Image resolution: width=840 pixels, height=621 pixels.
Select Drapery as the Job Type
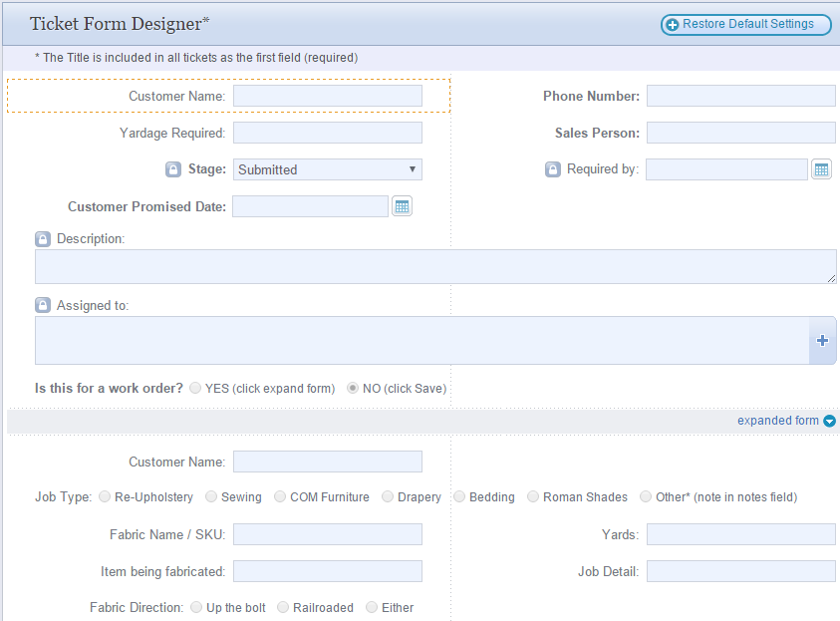(386, 495)
